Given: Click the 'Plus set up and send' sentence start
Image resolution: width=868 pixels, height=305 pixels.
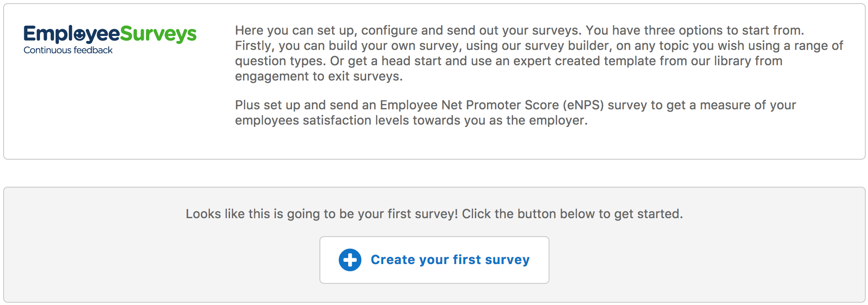Looking at the screenshot, I should [x=297, y=105].
